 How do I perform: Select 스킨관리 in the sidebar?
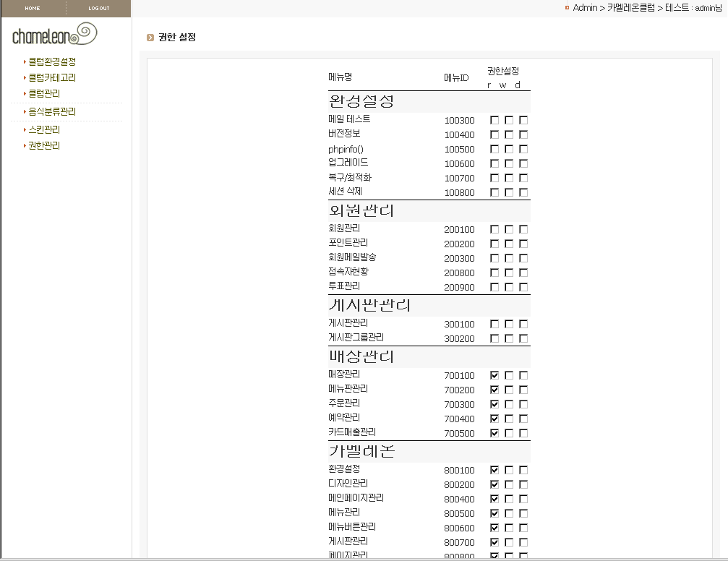44,130
